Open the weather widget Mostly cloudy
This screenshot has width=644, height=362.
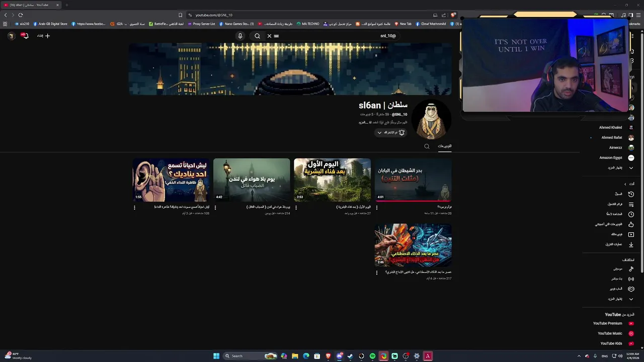pos(18,356)
